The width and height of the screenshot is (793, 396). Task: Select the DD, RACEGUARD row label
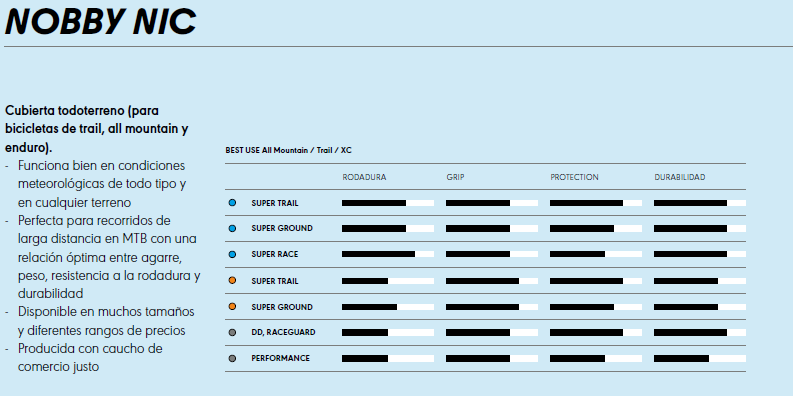[283, 332]
